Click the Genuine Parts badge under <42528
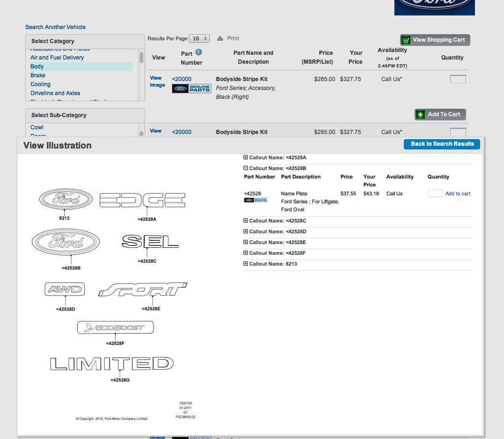Screen dimensions: 504x439 tap(255, 200)
